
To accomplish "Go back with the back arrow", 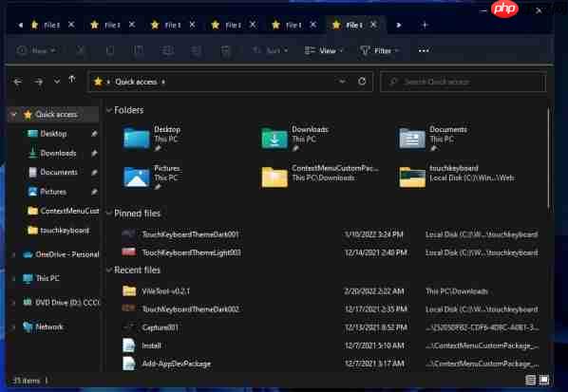I will pos(17,82).
